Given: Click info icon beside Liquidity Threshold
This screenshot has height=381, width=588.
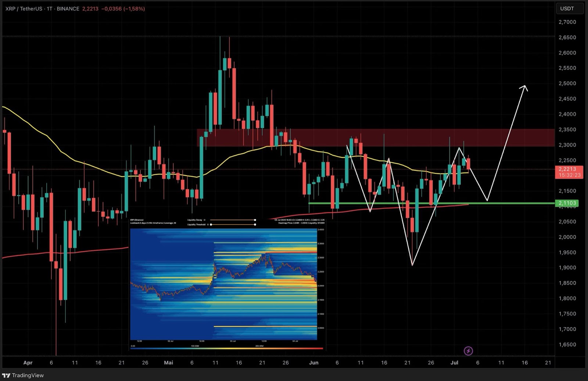Looking at the screenshot, I should 208,224.
